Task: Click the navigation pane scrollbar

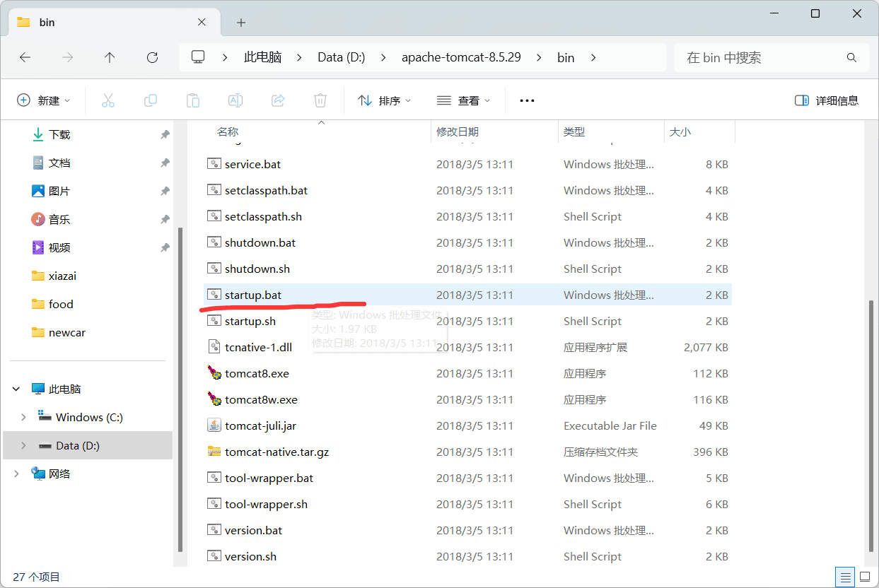Action: click(181, 389)
